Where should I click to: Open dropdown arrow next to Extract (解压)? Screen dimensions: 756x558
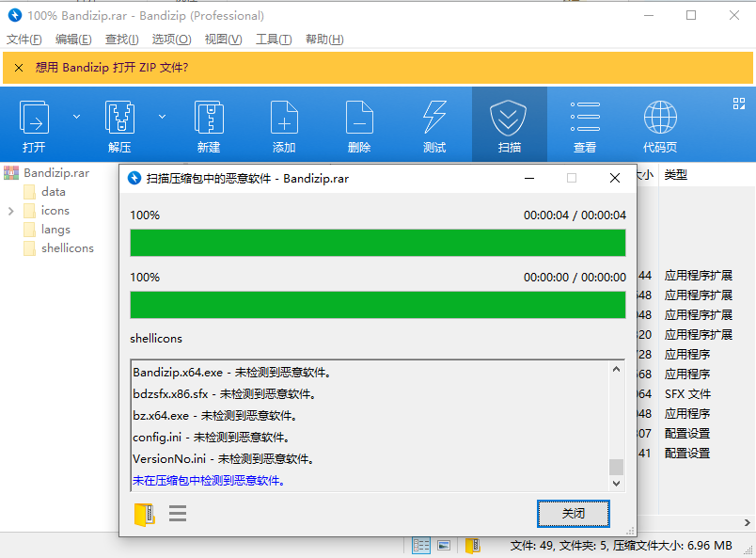tap(162, 117)
